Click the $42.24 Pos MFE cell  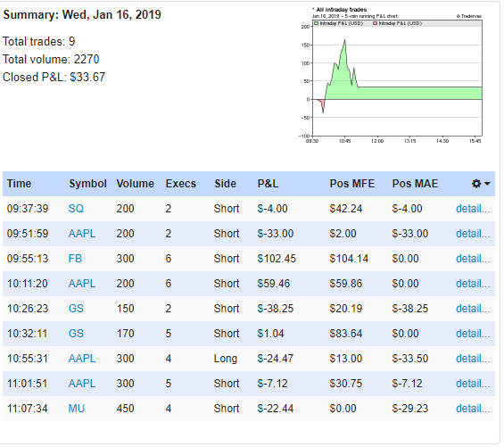click(x=346, y=209)
